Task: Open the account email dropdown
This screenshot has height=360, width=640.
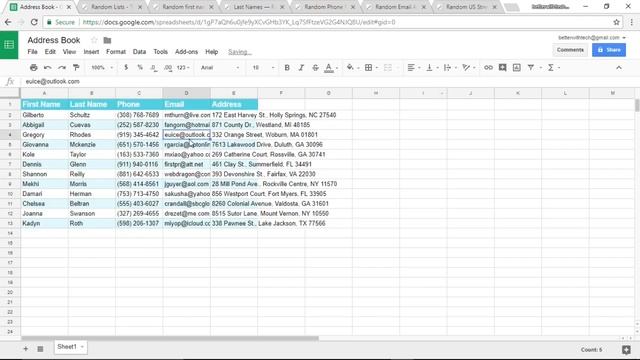Action: click(592, 38)
